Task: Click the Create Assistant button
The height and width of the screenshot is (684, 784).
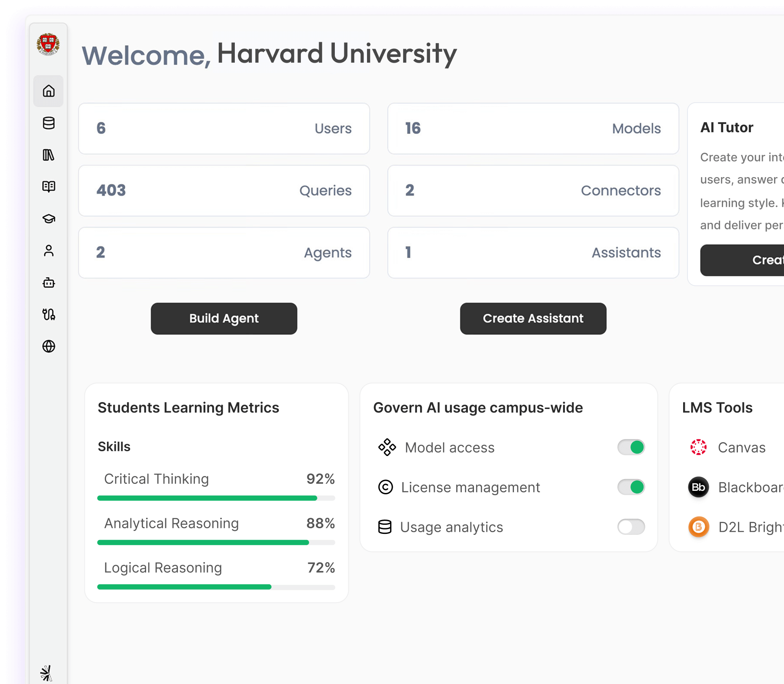Action: (x=533, y=319)
